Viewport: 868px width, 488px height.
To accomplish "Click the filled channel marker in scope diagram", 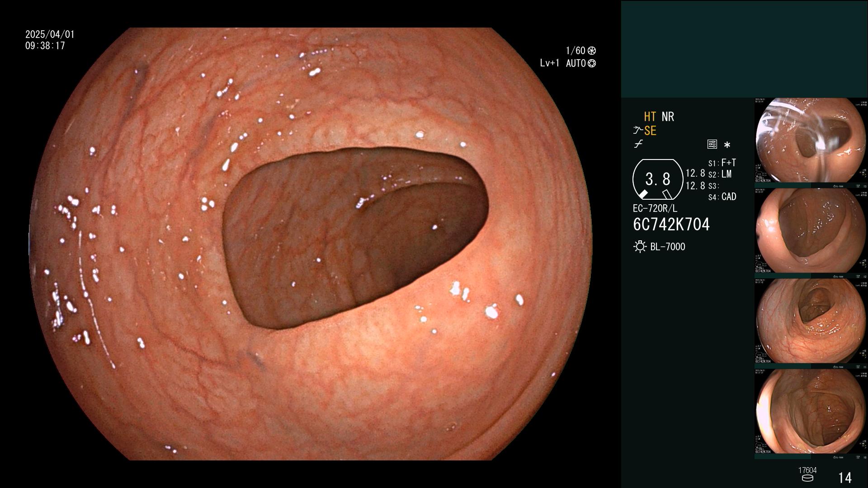I will [643, 194].
